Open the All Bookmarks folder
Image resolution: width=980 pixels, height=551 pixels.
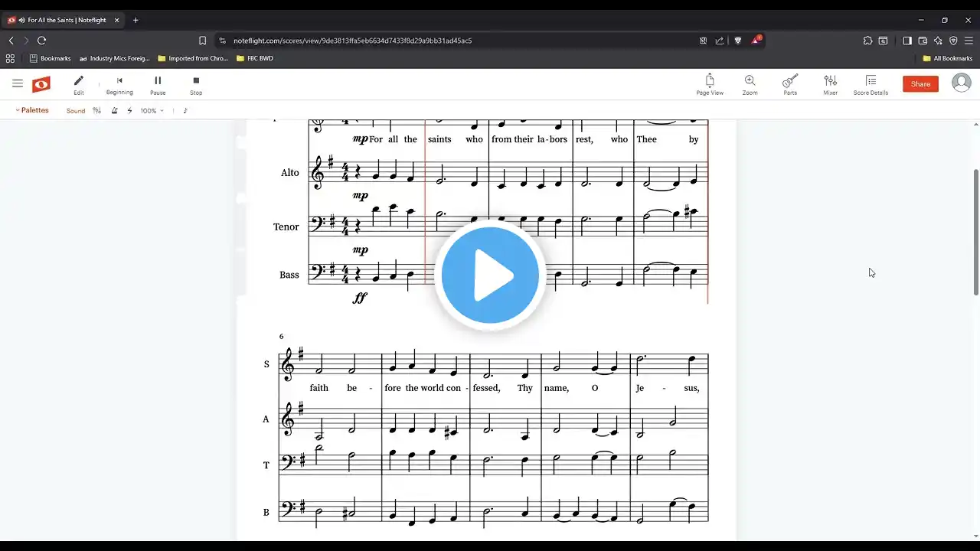(947, 58)
